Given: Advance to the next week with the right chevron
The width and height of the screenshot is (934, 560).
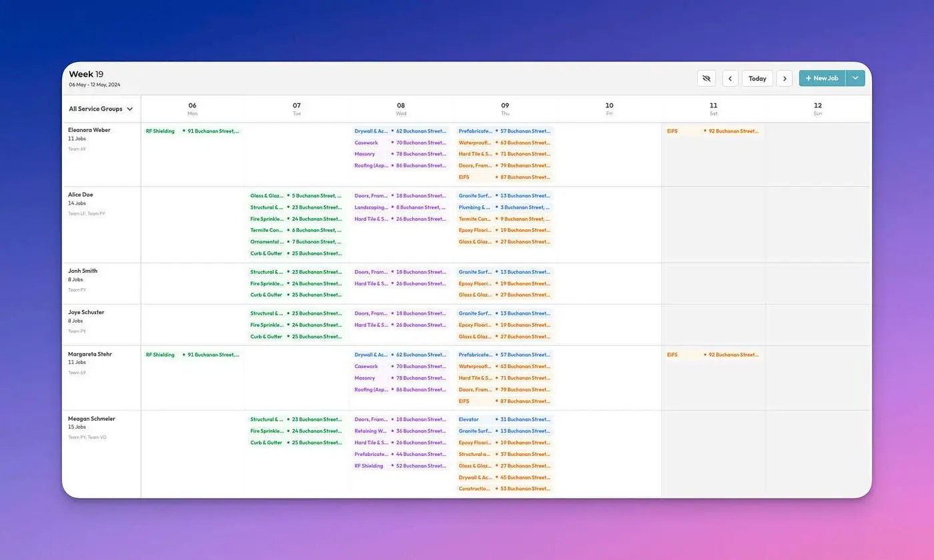Looking at the screenshot, I should (785, 78).
